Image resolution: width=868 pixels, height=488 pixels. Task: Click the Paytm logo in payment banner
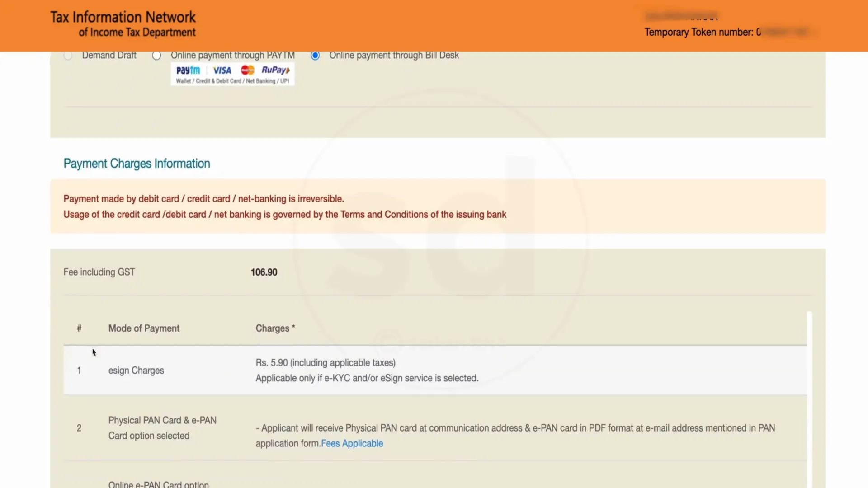pos(188,70)
